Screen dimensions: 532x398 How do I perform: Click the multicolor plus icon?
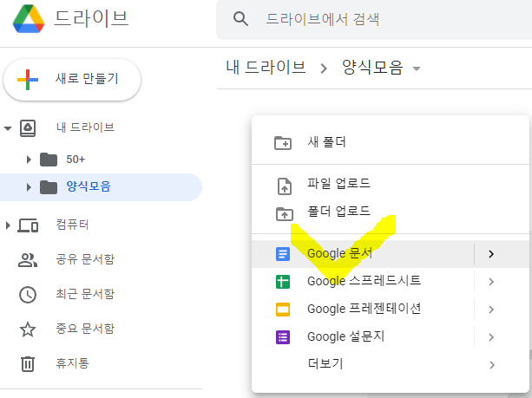click(x=28, y=80)
